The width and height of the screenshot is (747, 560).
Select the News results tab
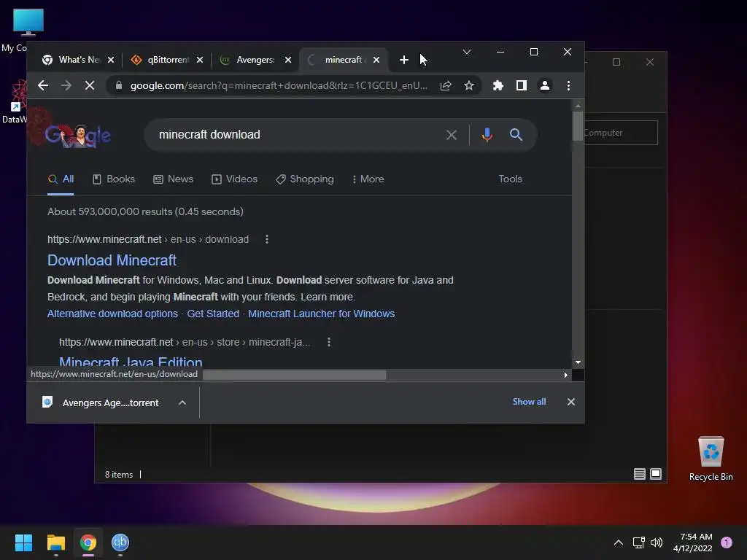point(174,179)
